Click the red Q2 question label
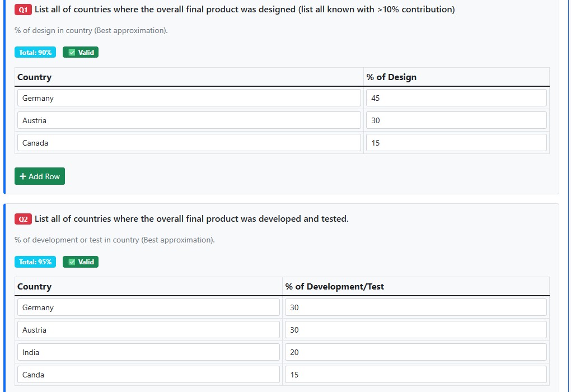The width and height of the screenshot is (571, 392). pyautogui.click(x=23, y=220)
